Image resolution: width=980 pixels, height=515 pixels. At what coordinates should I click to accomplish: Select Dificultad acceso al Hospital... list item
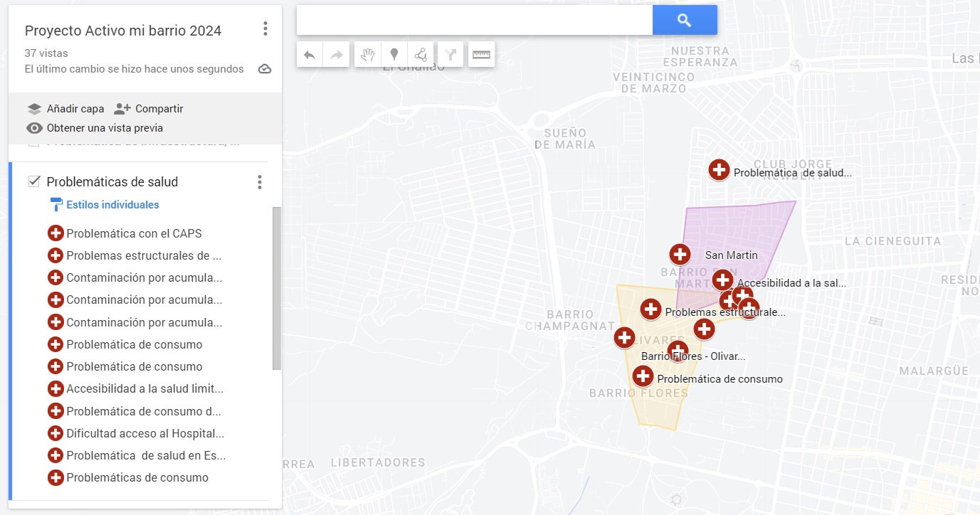click(145, 433)
